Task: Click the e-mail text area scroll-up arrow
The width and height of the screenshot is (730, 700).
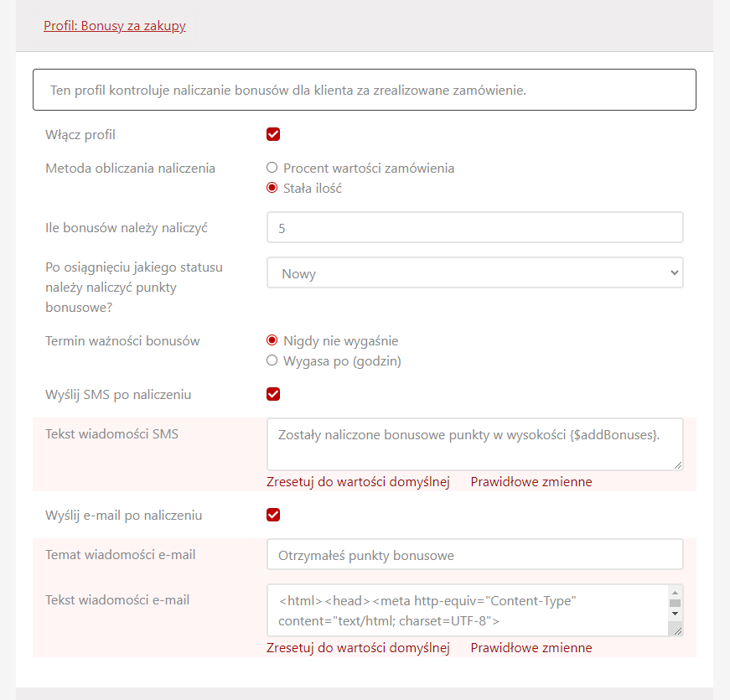Action: [x=675, y=592]
